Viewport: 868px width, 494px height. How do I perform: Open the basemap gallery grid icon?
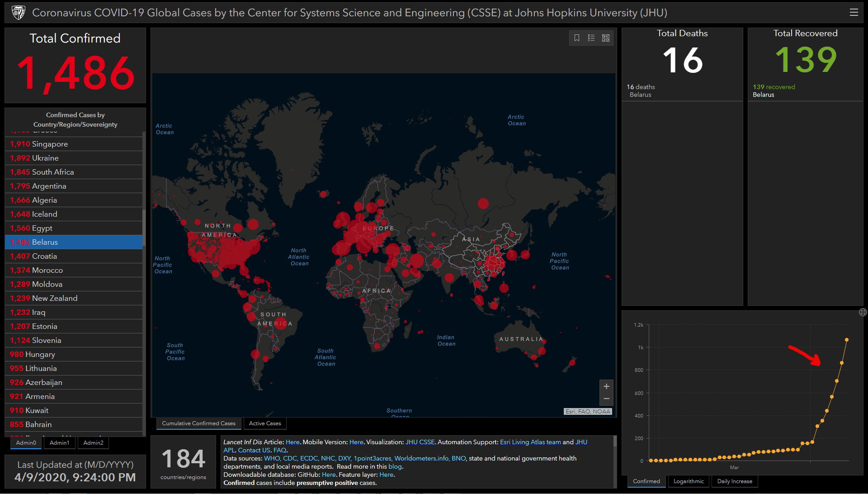pos(606,38)
